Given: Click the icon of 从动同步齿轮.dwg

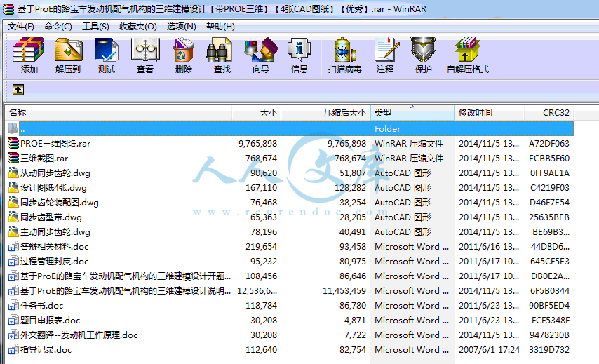Looking at the screenshot, I should coord(13,173).
